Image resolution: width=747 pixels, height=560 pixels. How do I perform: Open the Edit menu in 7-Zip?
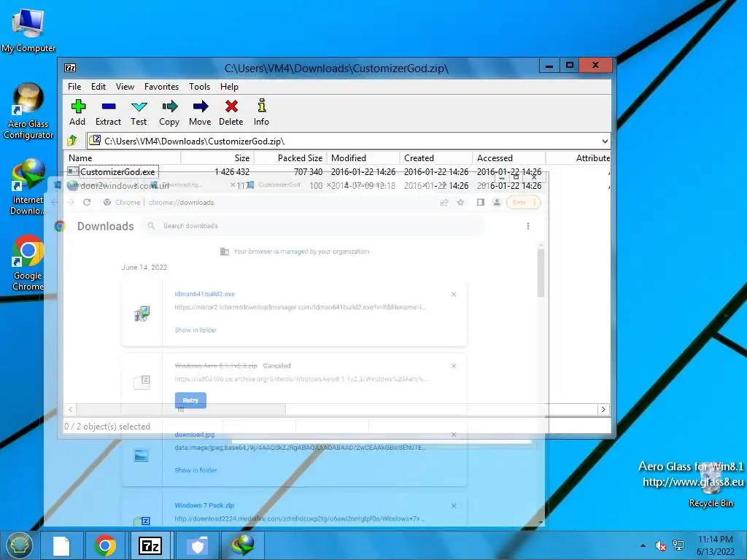coord(98,87)
